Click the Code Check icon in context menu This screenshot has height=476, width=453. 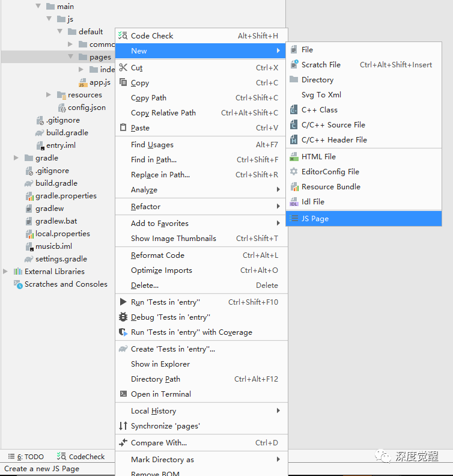click(123, 35)
